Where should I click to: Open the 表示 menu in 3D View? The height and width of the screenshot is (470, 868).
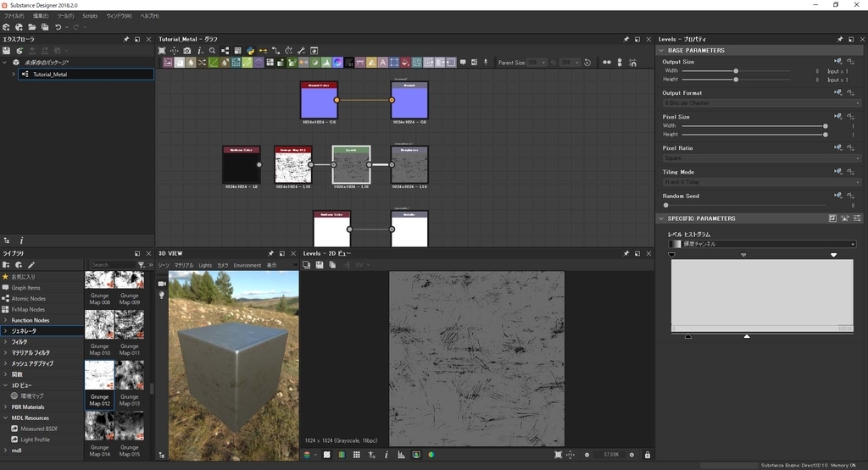[272, 265]
